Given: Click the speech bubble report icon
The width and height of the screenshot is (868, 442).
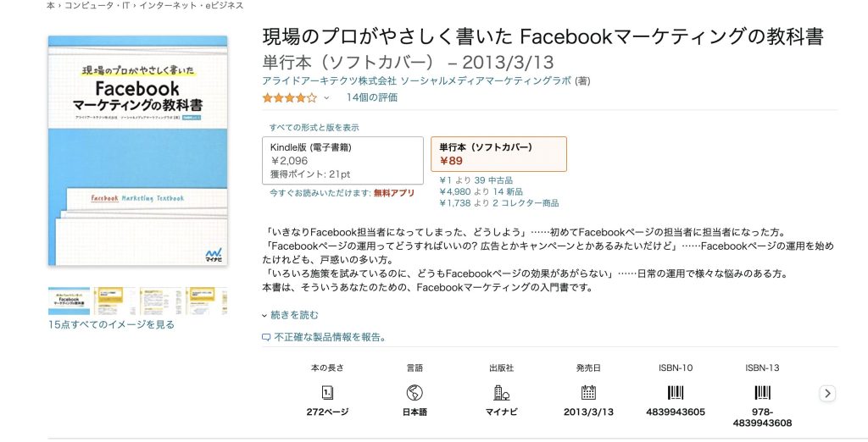Looking at the screenshot, I should [x=266, y=337].
